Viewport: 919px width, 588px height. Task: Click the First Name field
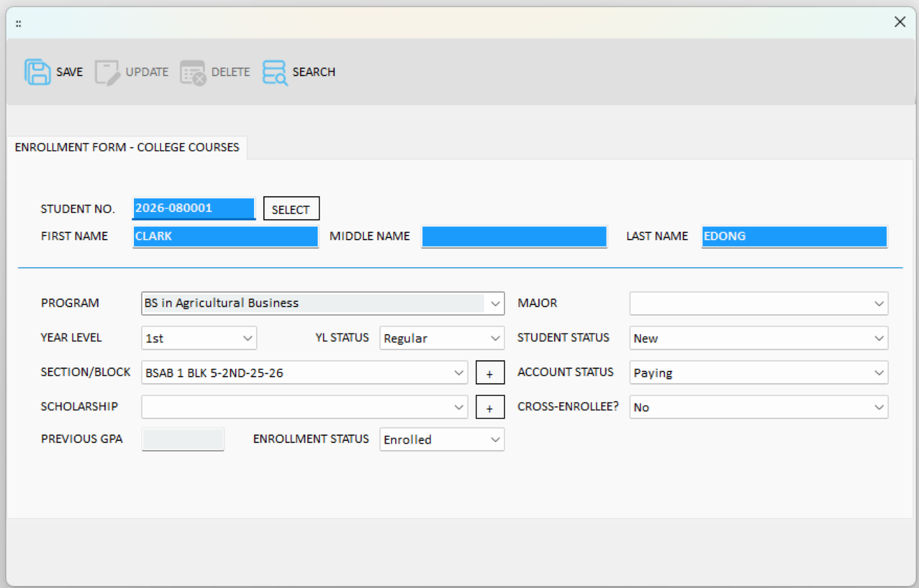point(226,236)
